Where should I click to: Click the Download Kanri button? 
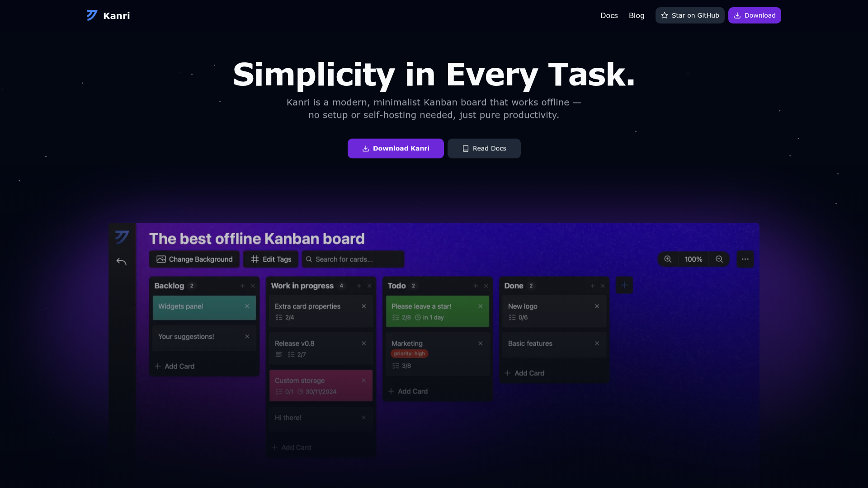(396, 148)
